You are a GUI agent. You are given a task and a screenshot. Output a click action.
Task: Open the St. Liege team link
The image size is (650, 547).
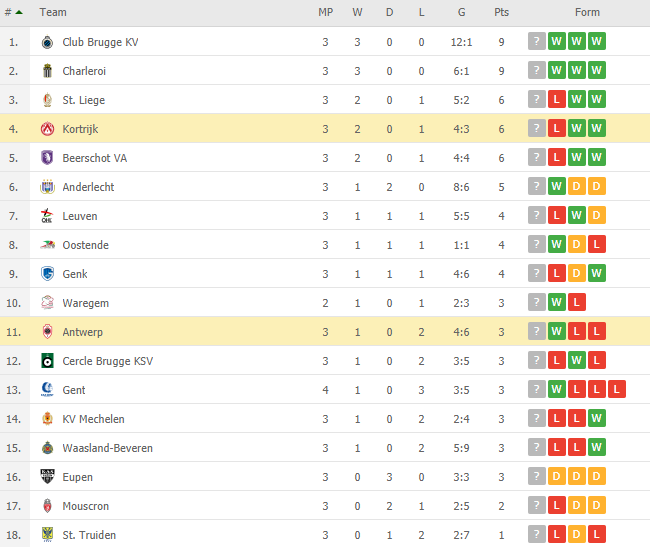pyautogui.click(x=83, y=100)
